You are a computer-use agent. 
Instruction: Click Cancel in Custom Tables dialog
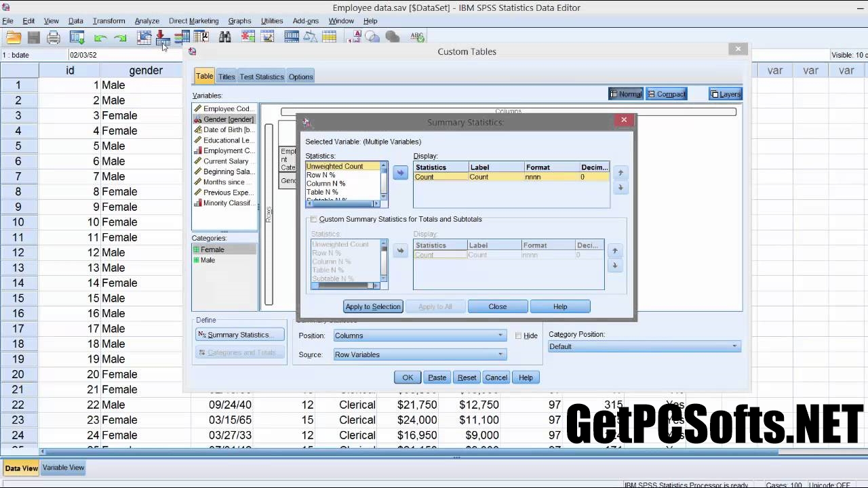496,378
